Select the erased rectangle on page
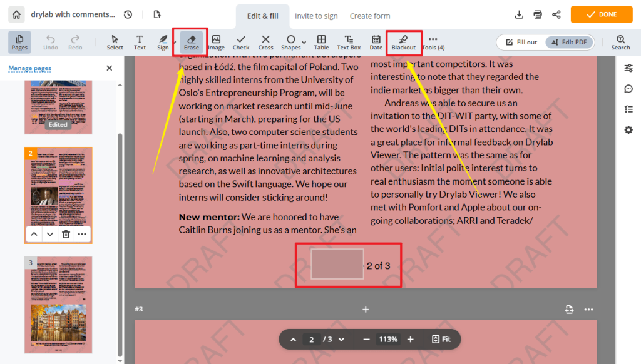Image resolution: width=641 pixels, height=364 pixels. 337,264
